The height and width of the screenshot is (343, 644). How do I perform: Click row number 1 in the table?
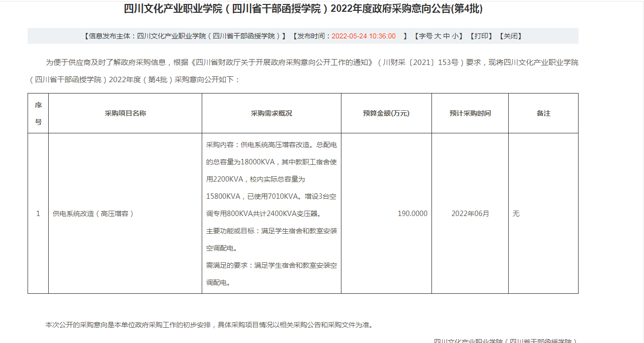coord(38,214)
